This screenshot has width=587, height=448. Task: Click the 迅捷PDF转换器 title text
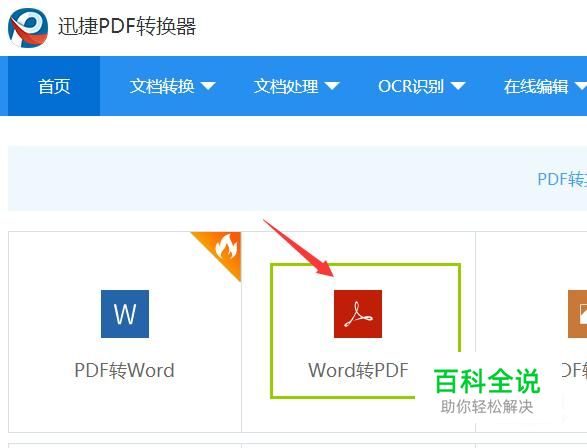(127, 27)
